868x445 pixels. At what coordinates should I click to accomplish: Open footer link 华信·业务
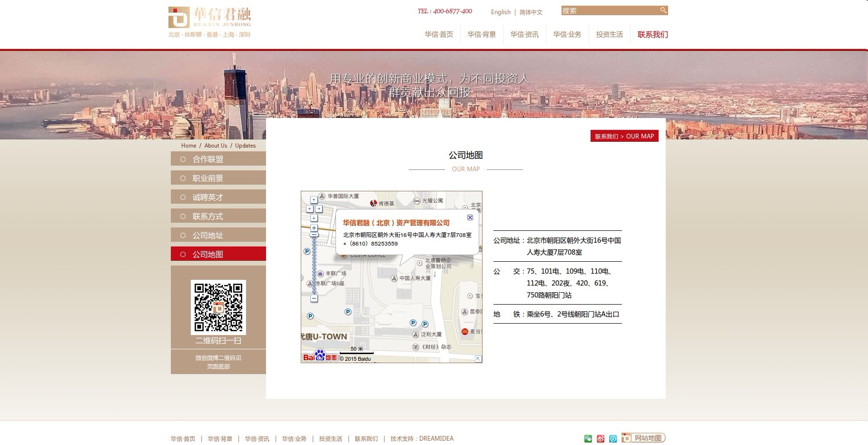point(294,439)
